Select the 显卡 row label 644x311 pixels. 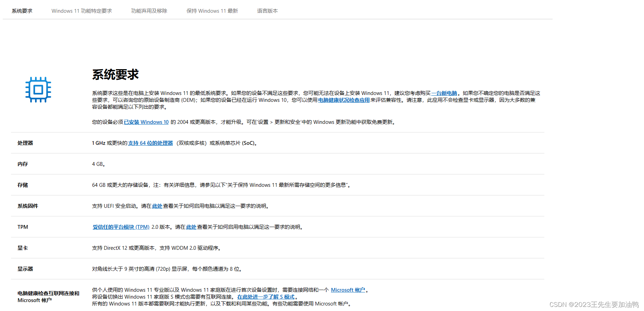tap(23, 248)
